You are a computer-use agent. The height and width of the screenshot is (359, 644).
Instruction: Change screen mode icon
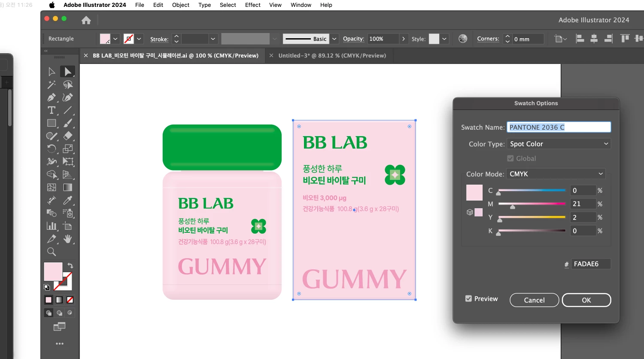tap(59, 327)
